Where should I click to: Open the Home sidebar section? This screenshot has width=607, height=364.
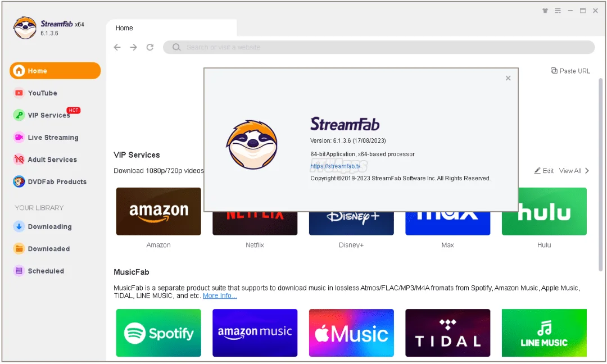(x=55, y=71)
